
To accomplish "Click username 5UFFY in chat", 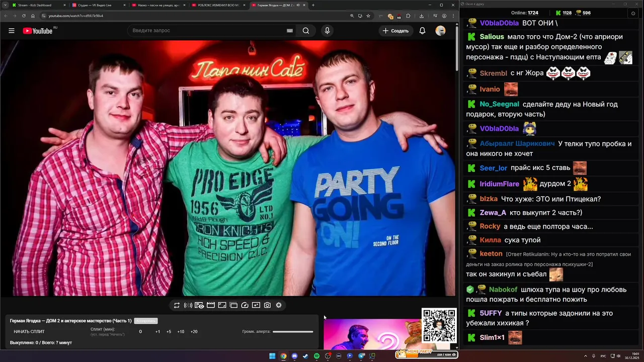I will (x=491, y=313).
